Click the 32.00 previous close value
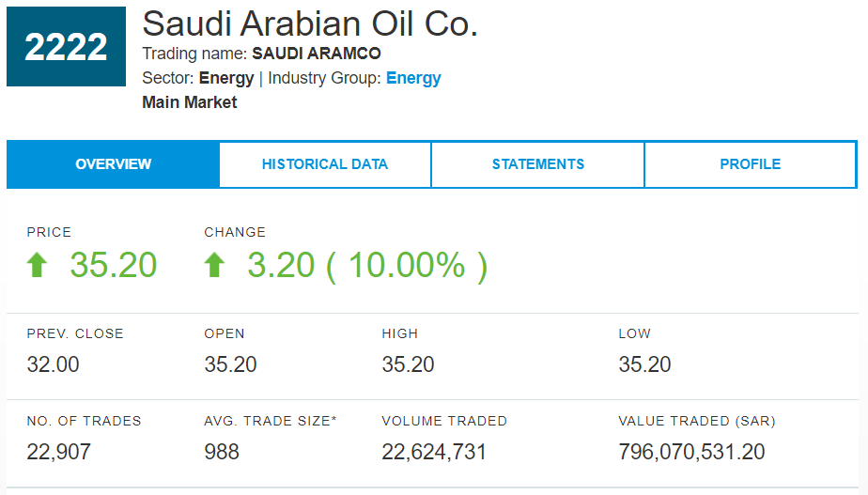The width and height of the screenshot is (868, 495). 54,364
